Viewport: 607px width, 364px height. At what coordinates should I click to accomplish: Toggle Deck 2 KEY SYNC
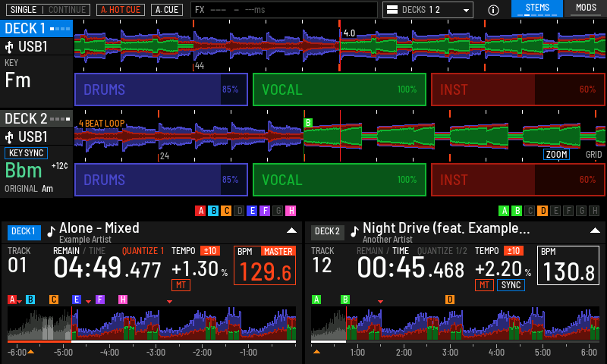pos(26,153)
